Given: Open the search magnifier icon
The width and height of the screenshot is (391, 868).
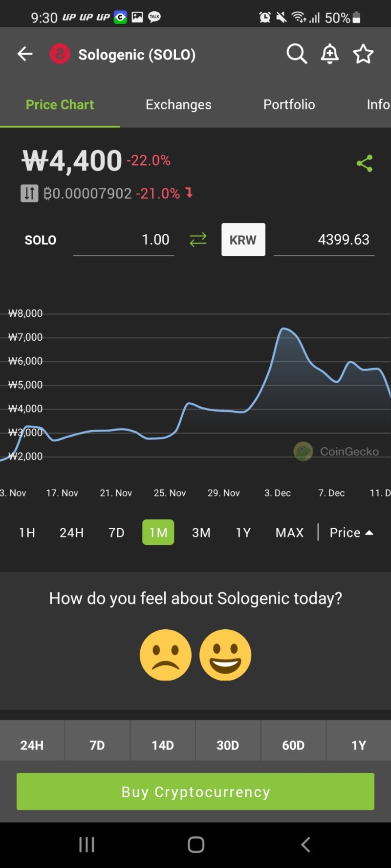Looking at the screenshot, I should pyautogui.click(x=297, y=54).
